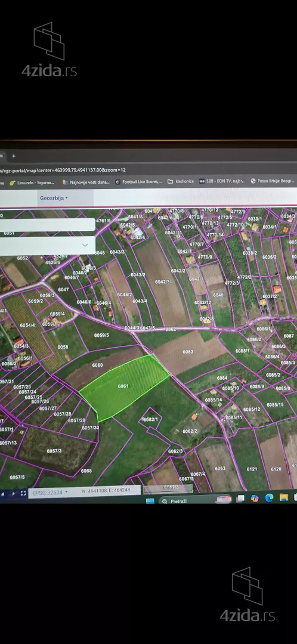Click parcel 4772/3 on the map

[231, 283]
